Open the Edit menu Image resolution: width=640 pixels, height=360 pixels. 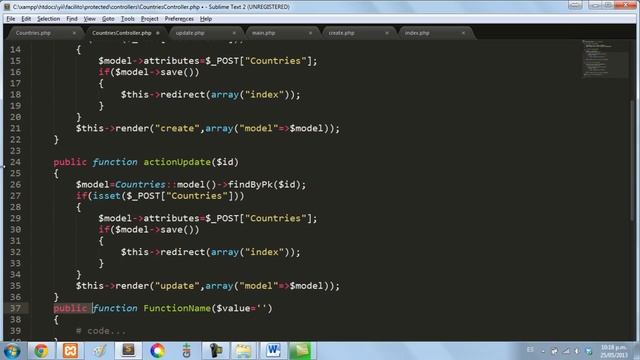click(26, 19)
